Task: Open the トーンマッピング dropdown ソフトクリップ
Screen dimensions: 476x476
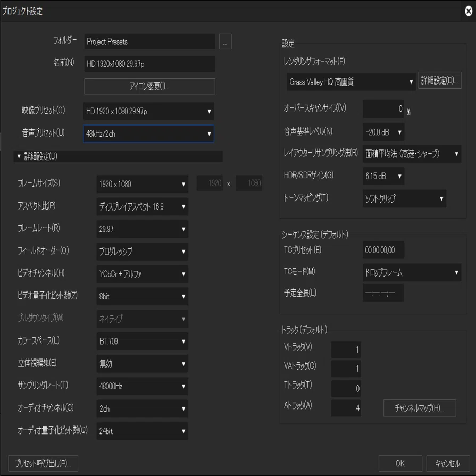Action: (x=404, y=198)
